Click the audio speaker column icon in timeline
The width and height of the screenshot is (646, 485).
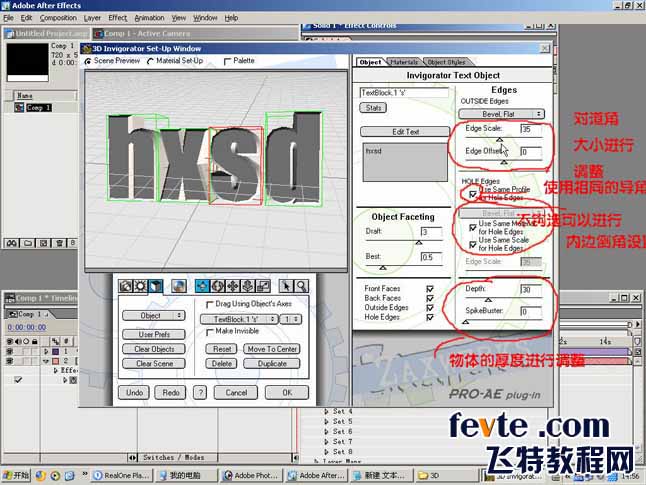(18, 341)
